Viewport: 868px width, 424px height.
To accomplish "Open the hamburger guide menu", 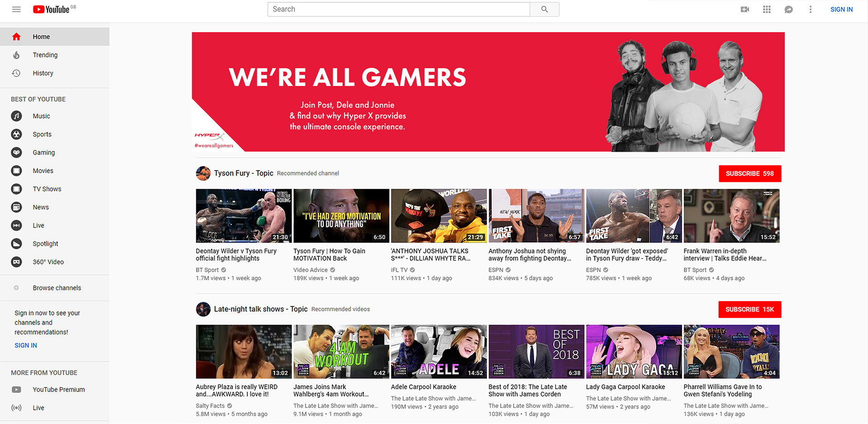I will click(16, 9).
